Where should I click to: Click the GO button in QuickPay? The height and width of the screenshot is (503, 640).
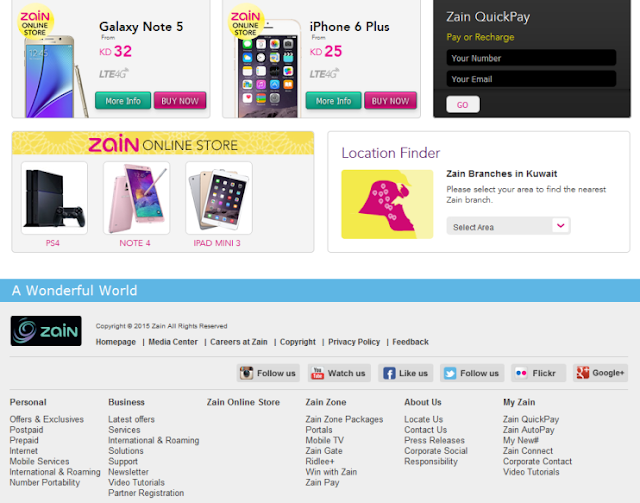tap(463, 105)
